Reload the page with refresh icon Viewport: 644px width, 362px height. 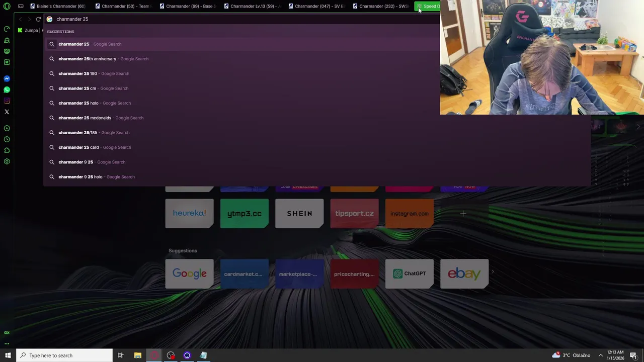[38, 19]
